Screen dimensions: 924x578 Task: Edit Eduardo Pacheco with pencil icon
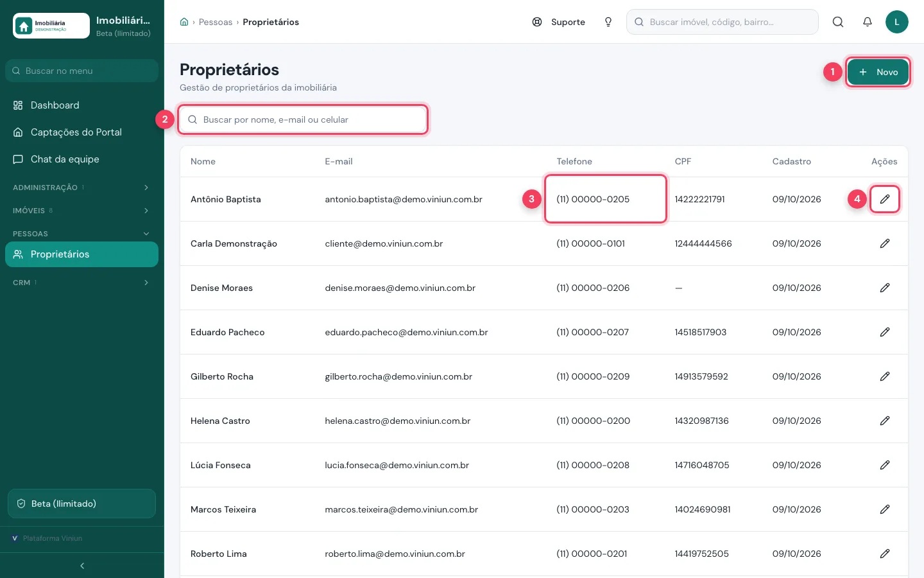(x=885, y=332)
